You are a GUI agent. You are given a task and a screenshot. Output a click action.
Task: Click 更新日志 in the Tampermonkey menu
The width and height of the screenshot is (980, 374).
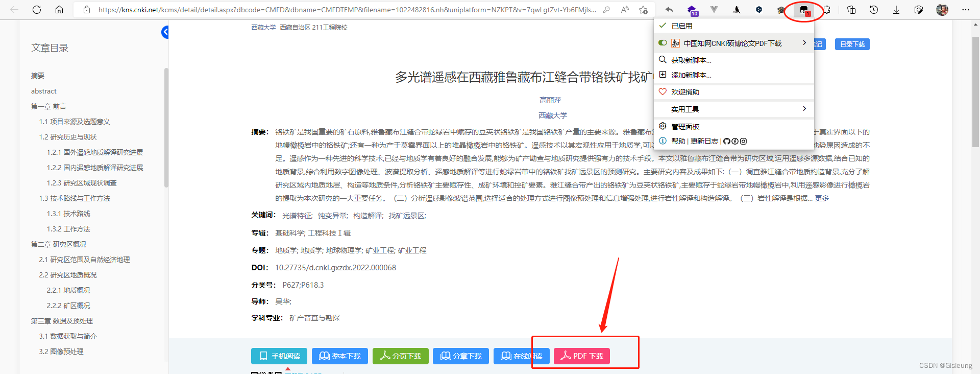tap(704, 141)
